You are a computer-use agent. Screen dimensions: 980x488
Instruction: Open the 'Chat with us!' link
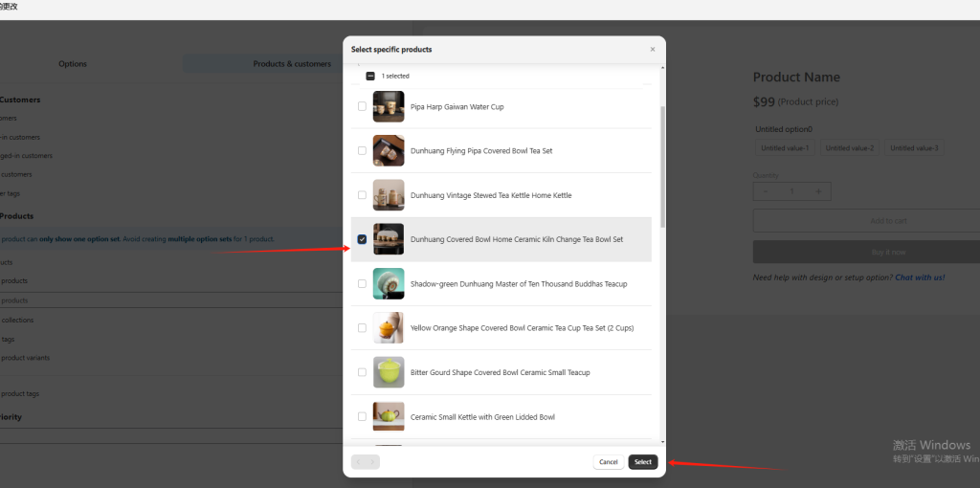920,277
